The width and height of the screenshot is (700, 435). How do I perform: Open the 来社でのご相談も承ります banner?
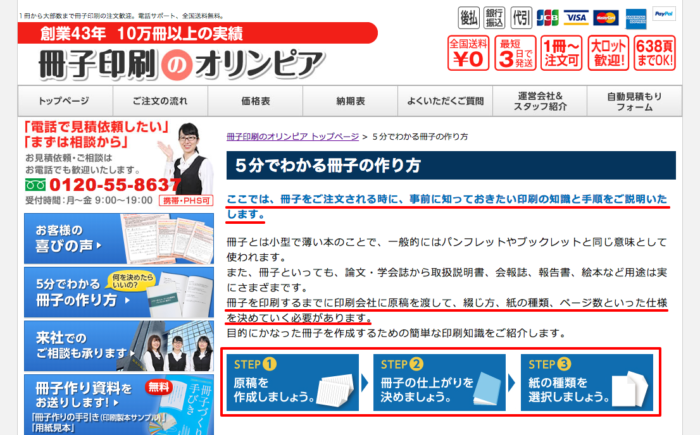(119, 346)
